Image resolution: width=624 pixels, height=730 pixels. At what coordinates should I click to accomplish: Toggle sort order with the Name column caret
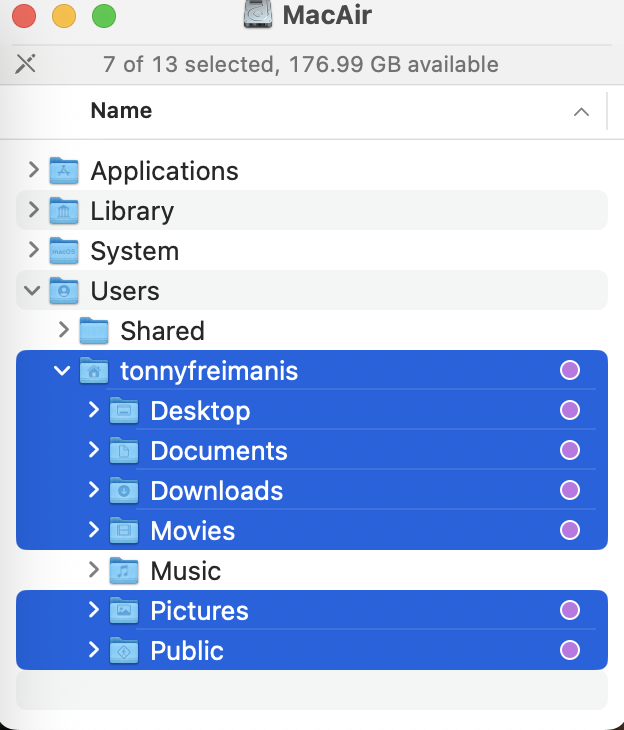pos(581,112)
